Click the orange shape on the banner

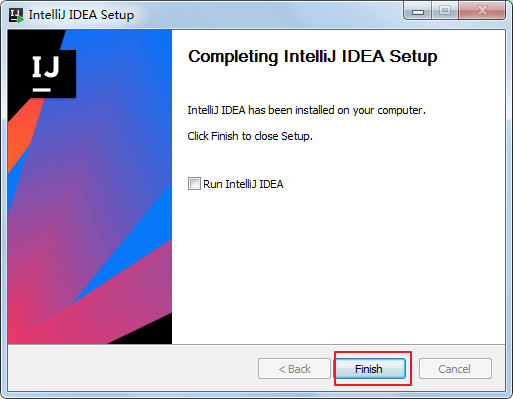22,133
